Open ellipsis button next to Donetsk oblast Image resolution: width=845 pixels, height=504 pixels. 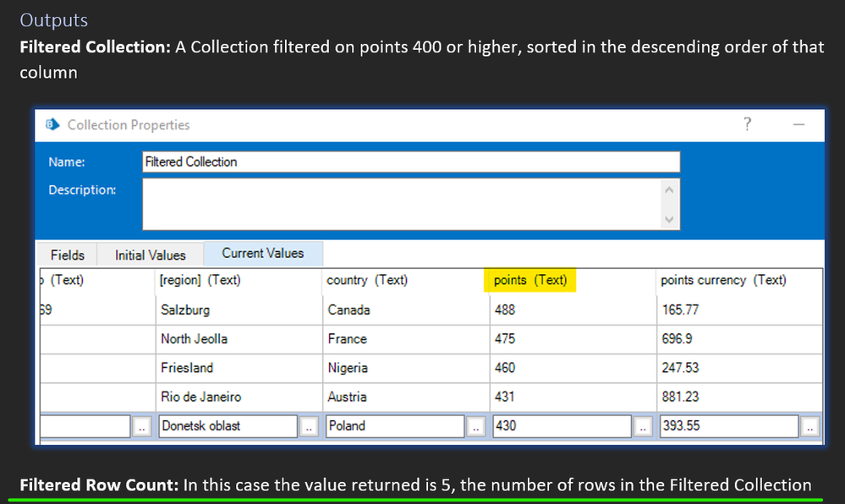click(x=310, y=427)
